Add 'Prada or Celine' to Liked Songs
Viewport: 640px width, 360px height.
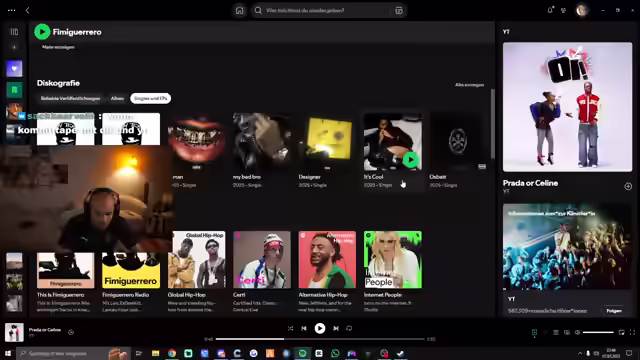628,187
